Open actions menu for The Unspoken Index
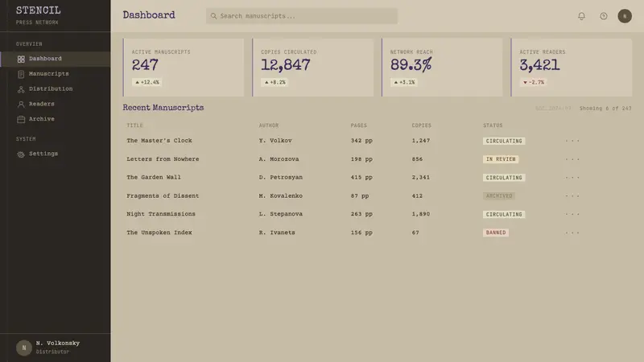 (x=572, y=232)
